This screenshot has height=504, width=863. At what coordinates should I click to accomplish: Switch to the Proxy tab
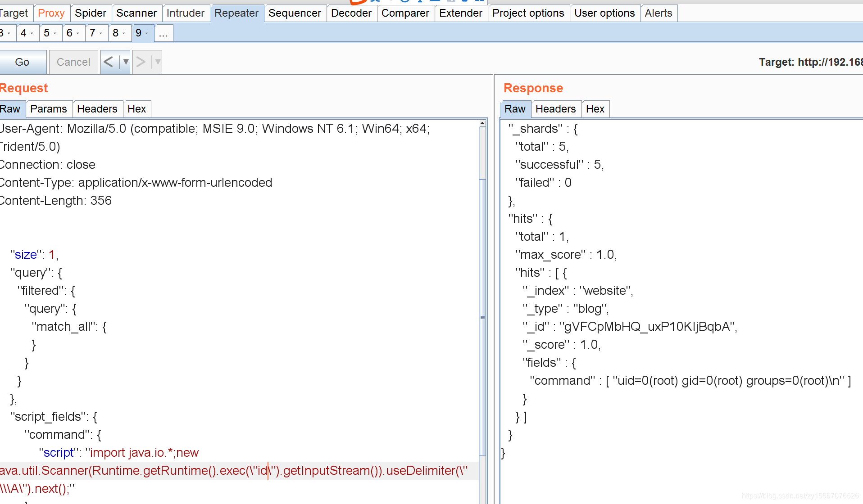[51, 13]
